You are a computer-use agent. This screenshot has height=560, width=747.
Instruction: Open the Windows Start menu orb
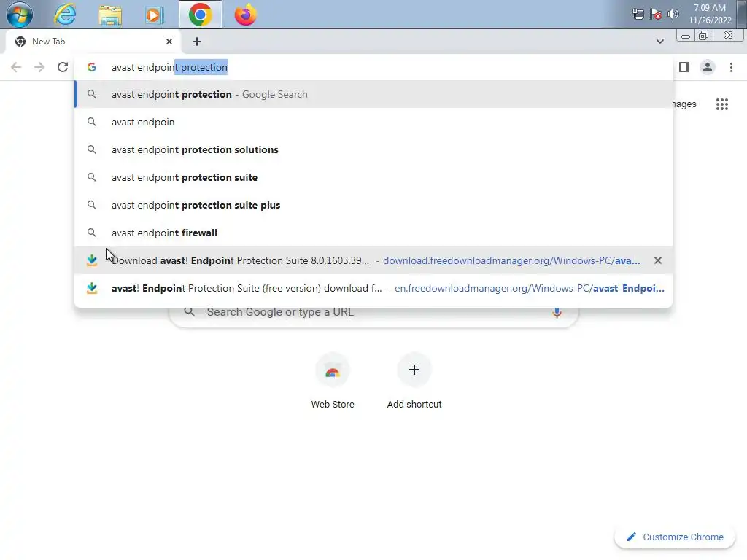(x=20, y=15)
